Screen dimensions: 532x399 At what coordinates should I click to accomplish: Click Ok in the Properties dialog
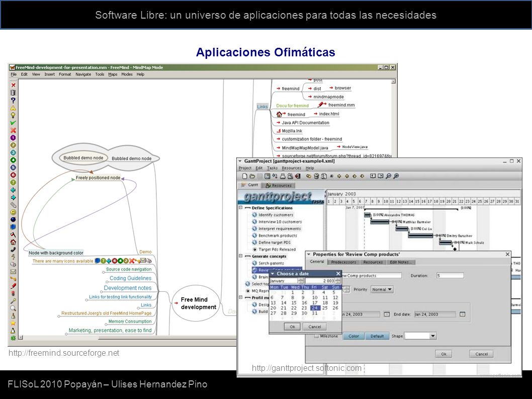tap(444, 354)
